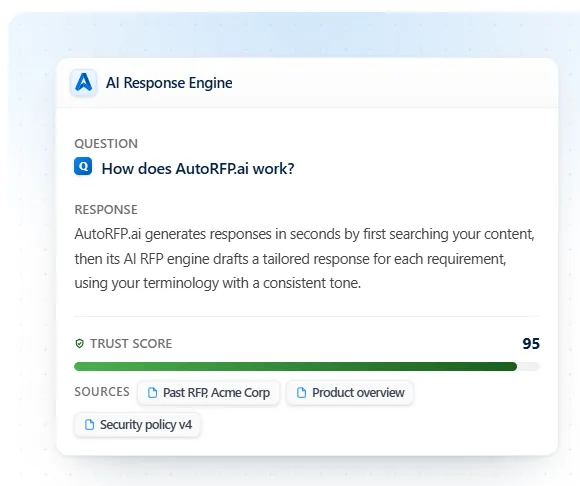Click the document icon in Security policy chip
The image size is (580, 486).
[x=89, y=425]
